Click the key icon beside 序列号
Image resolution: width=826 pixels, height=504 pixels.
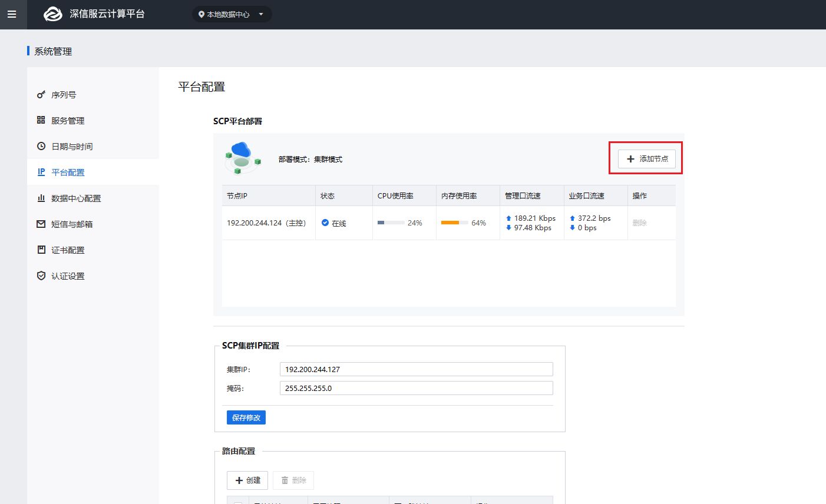click(41, 94)
